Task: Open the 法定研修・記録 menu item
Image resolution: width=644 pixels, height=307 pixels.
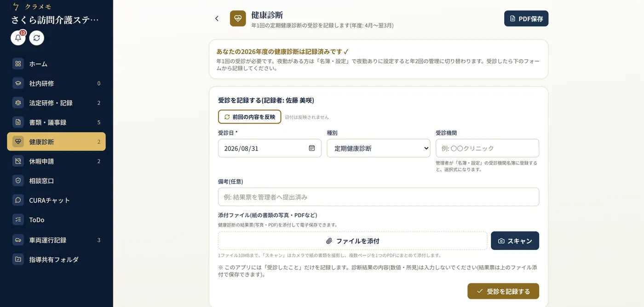Action: pyautogui.click(x=56, y=103)
